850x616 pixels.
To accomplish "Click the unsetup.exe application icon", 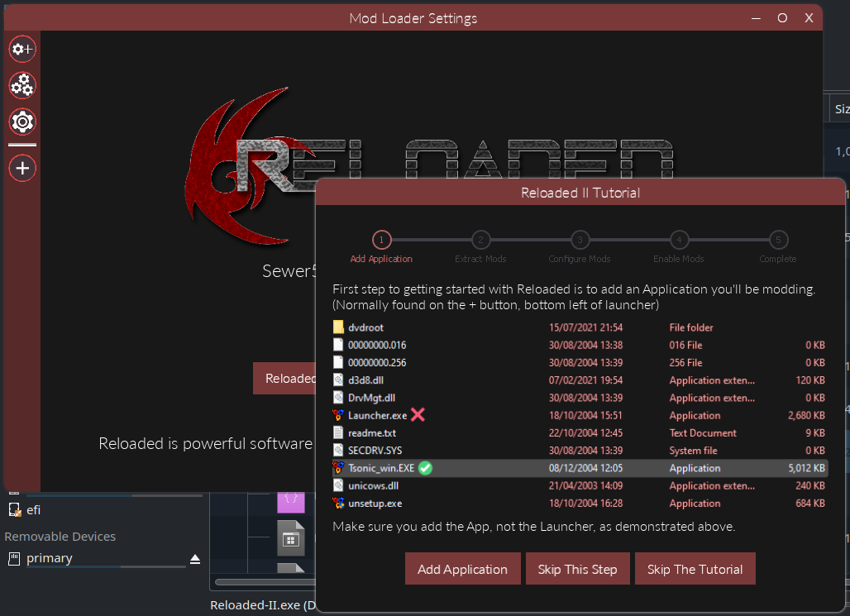I will [x=338, y=504].
